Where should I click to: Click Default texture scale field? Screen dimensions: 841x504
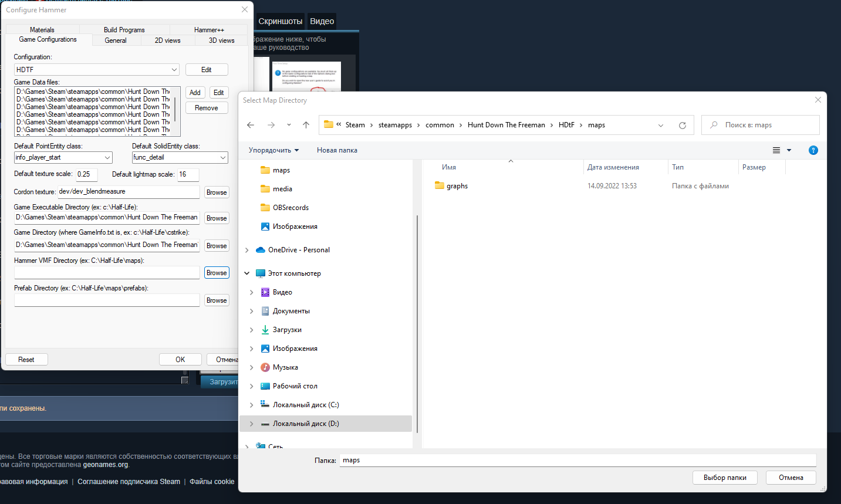click(x=87, y=174)
